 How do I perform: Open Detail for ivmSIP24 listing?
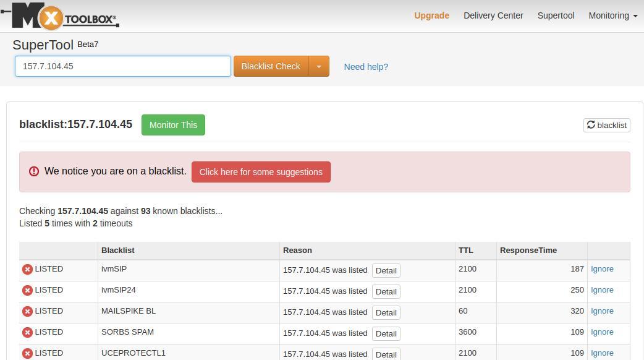[x=386, y=291]
